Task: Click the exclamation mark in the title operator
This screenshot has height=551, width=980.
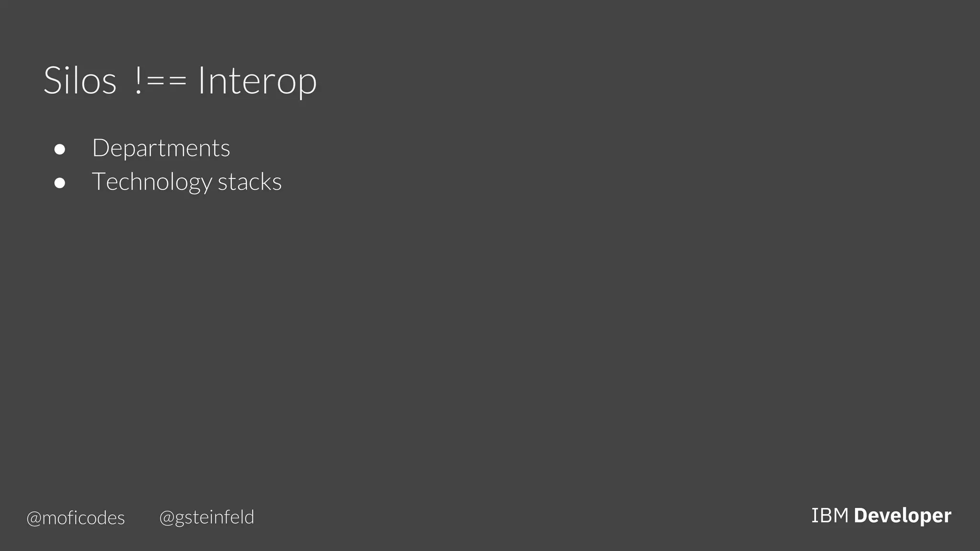Action: [x=139, y=80]
